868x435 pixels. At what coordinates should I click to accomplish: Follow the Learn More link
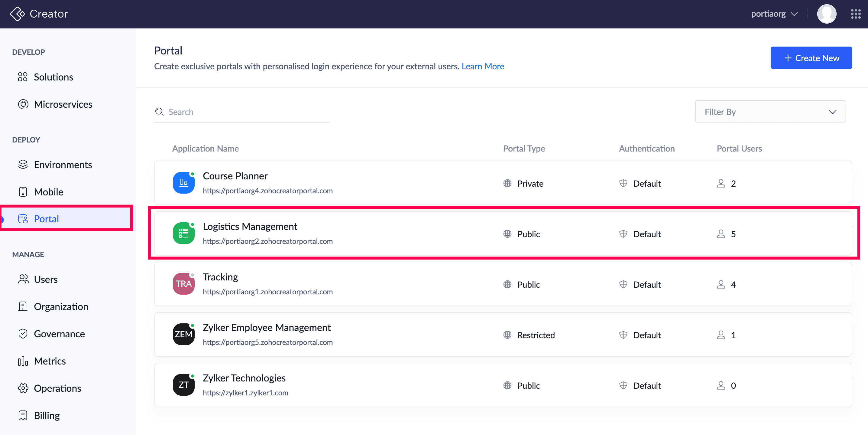(x=483, y=67)
